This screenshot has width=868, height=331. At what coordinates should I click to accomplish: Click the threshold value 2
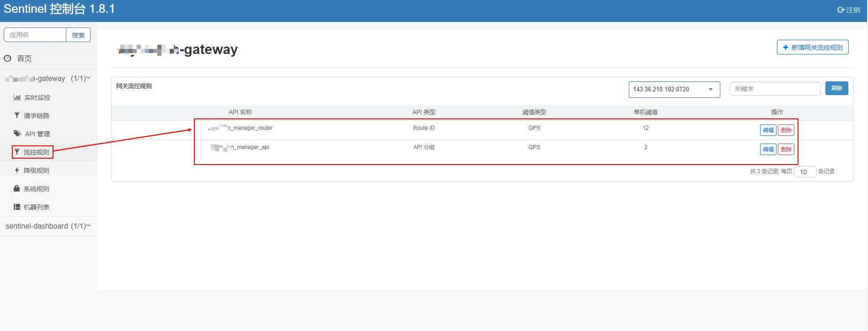pyautogui.click(x=646, y=147)
